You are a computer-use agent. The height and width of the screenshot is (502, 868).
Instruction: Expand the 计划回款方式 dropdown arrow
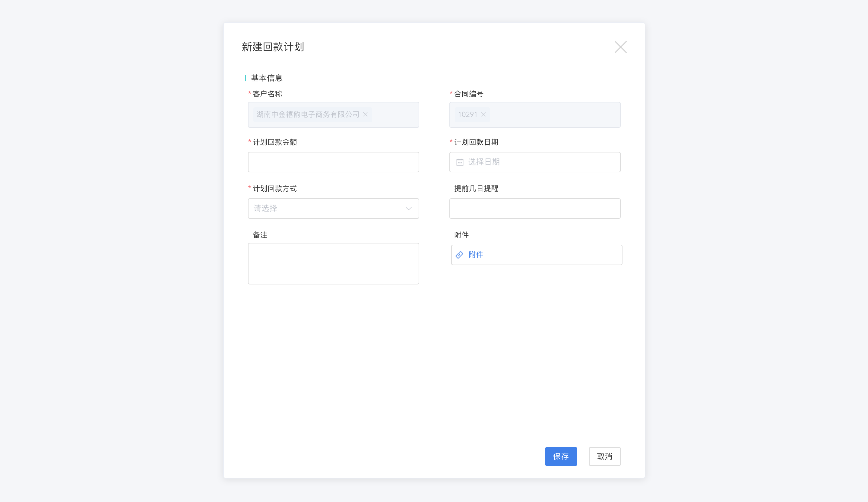click(x=408, y=209)
